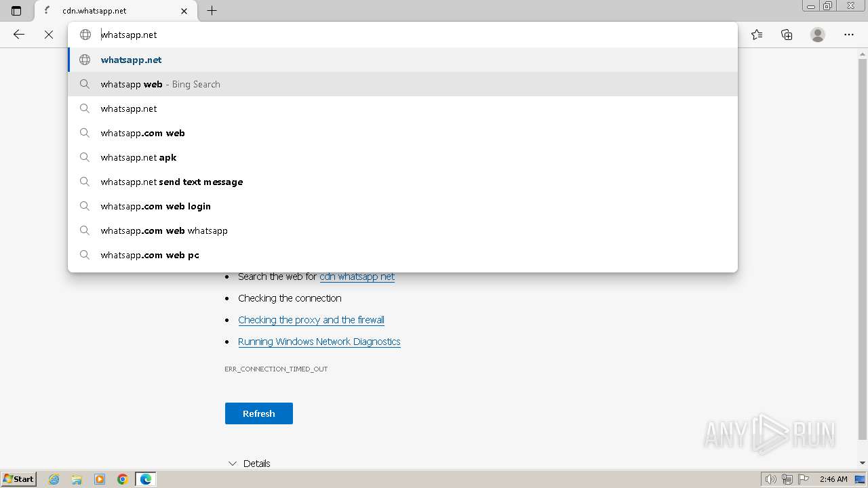Click ERR_CONNECTION_TIMED_OUT error text
Viewport: 868px width, 488px height.
pyautogui.click(x=276, y=369)
